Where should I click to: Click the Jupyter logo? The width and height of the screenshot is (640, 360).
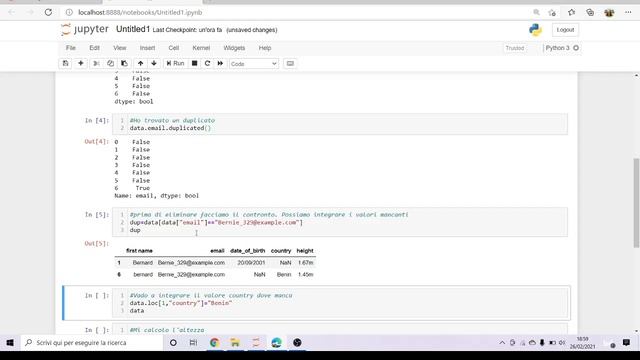pos(85,29)
